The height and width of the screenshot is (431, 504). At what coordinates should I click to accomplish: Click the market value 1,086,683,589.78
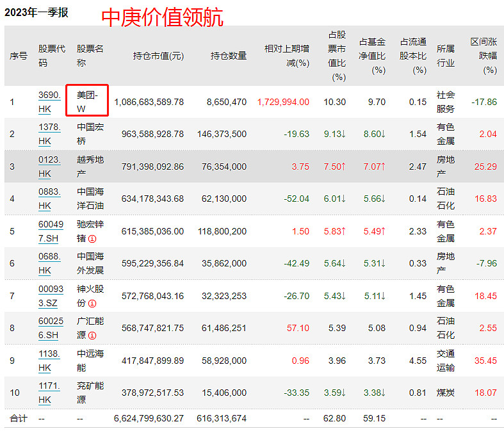coord(149,102)
